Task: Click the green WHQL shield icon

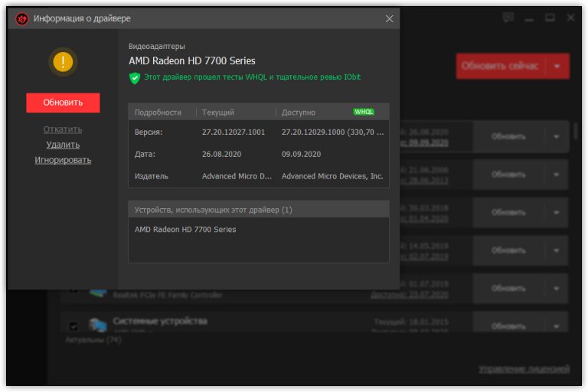Action: pyautogui.click(x=135, y=78)
